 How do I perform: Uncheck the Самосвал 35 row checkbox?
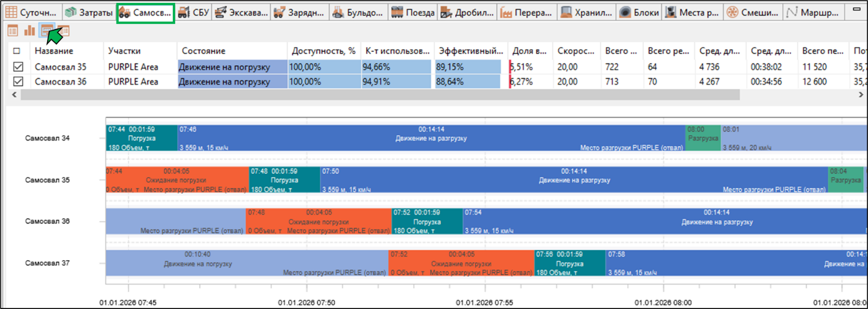coord(18,67)
